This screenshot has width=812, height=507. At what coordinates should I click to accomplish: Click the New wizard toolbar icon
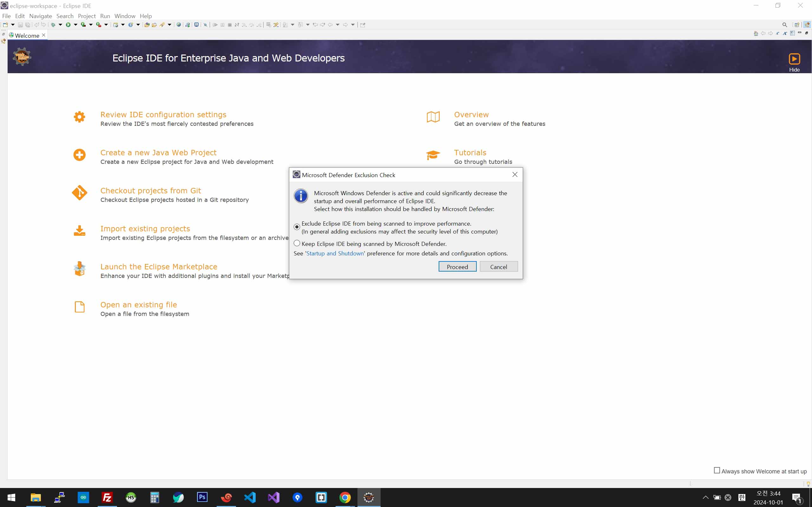[5, 25]
